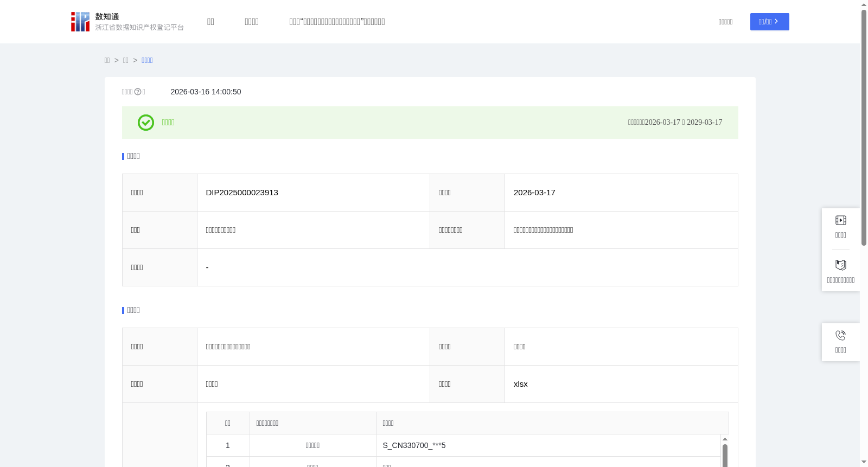Viewport: 868px width, 467px height.
Task: Click the blue login/register button in header
Action: (x=770, y=22)
